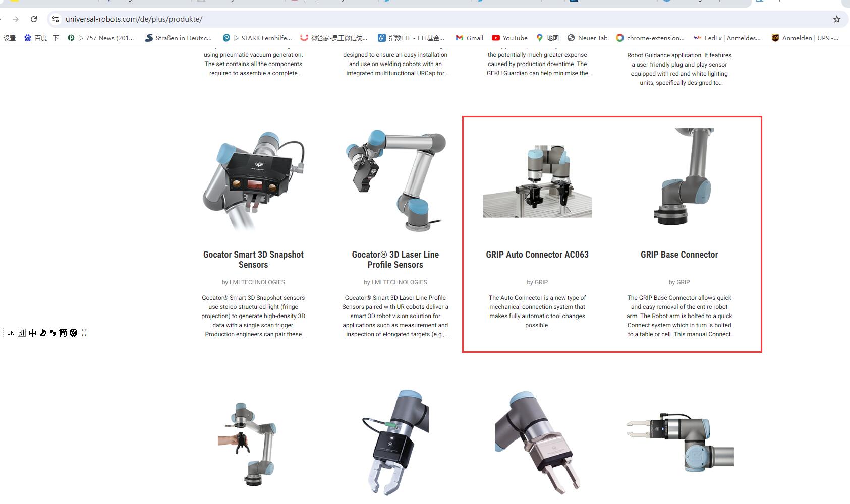This screenshot has width=850, height=504.
Task: Open the GRIP Auto Connector AC063 image
Action: click(x=537, y=181)
